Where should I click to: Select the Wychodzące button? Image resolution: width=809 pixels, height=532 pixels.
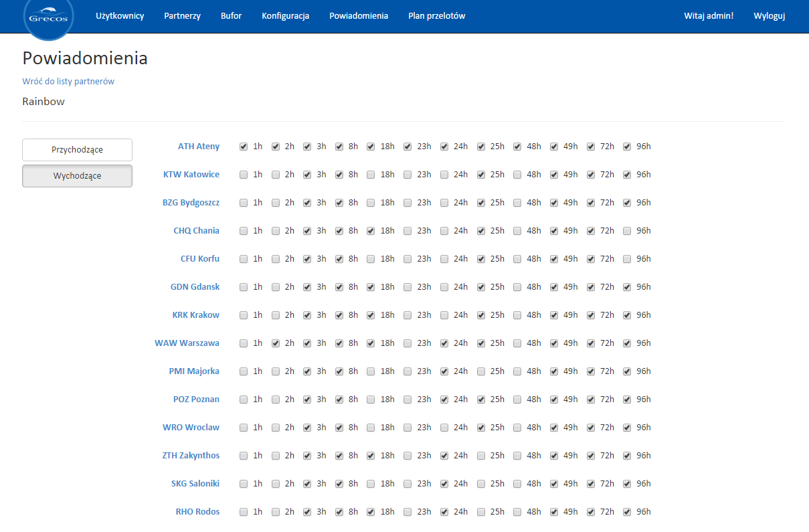[77, 176]
